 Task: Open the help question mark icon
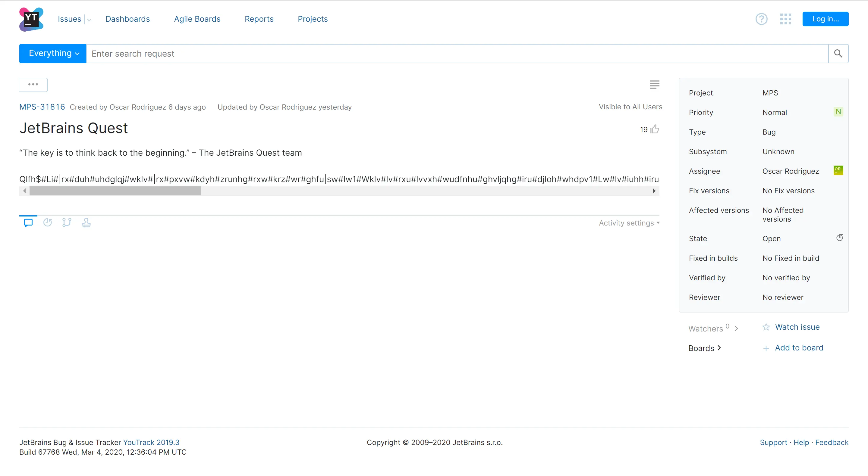(x=761, y=19)
